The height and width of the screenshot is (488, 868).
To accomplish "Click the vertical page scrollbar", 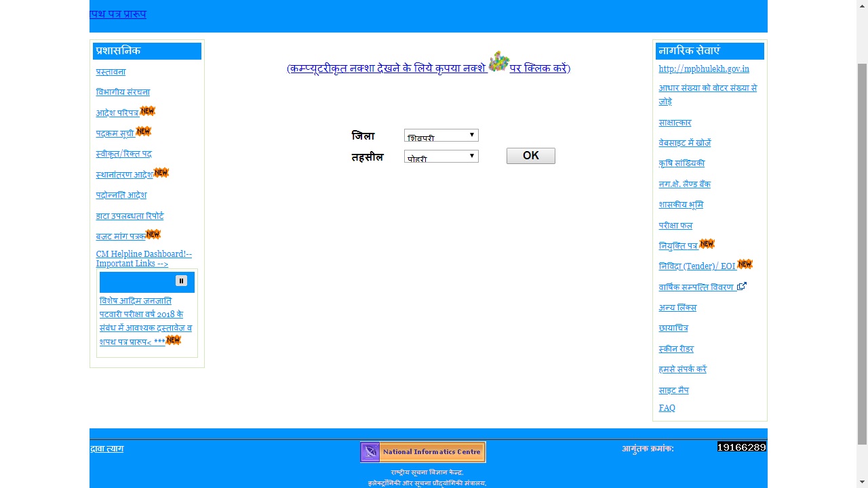I will [x=862, y=254].
